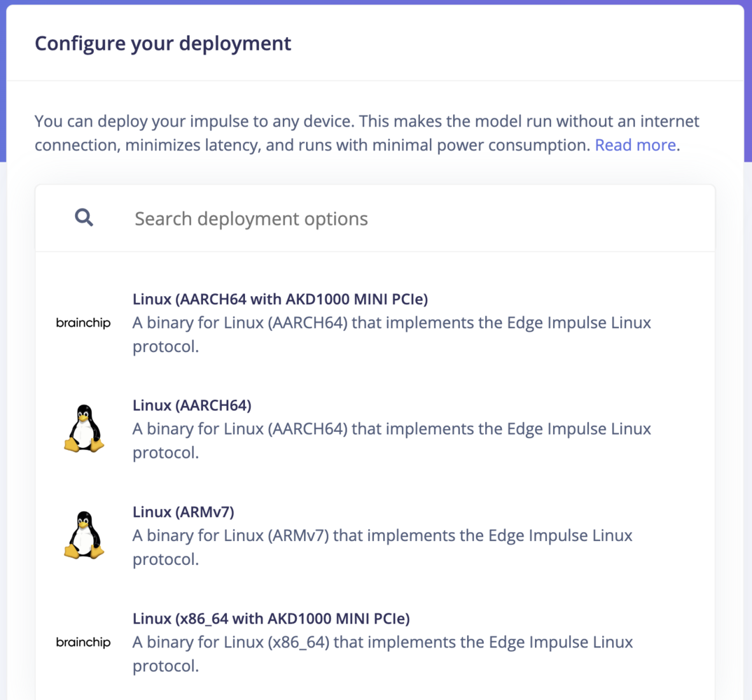This screenshot has width=752, height=700.
Task: Click the Configure your deployment heading
Action: (163, 43)
